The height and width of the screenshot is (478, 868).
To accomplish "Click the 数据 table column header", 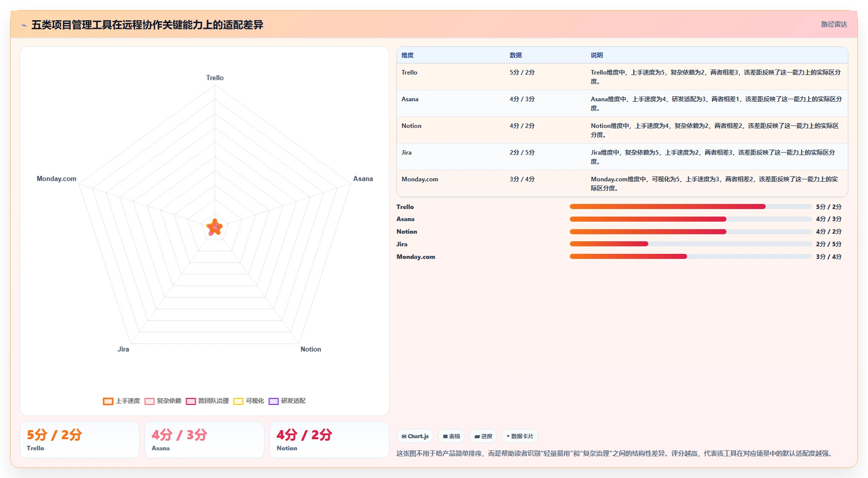I will pos(515,55).
